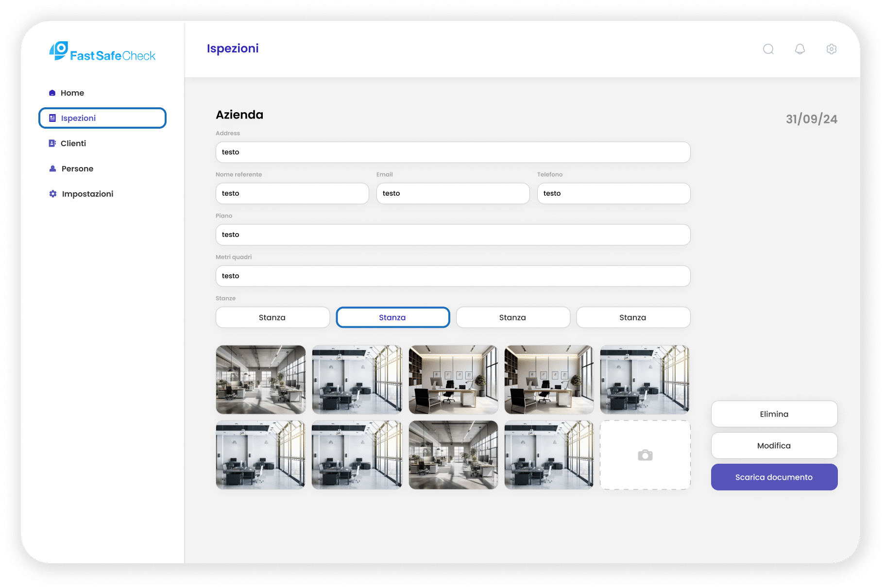Click the Persone person icon
Image resolution: width=885 pixels, height=588 pixels.
(52, 168)
